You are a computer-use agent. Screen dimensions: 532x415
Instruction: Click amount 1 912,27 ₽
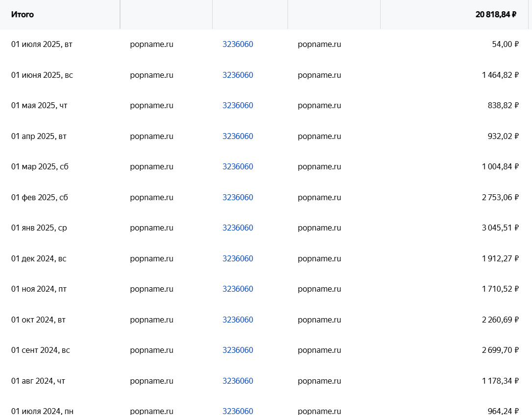point(501,259)
